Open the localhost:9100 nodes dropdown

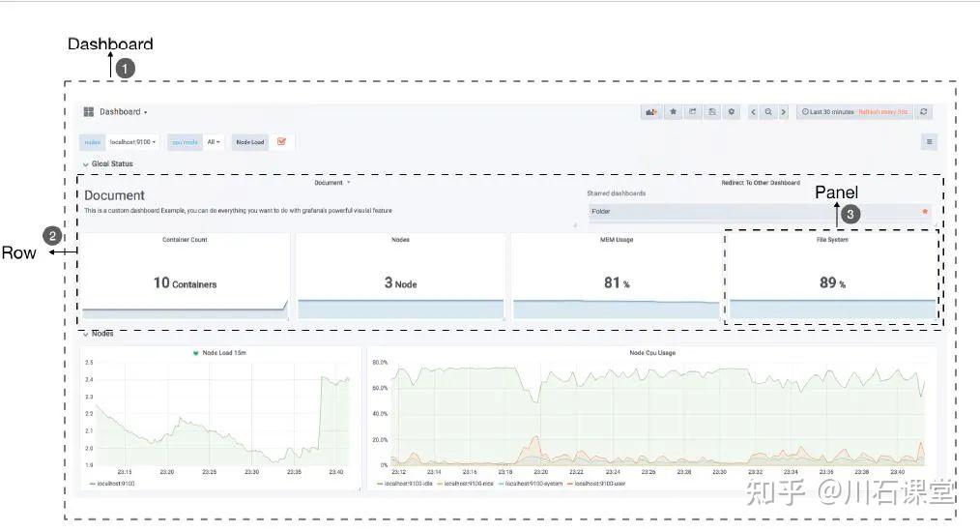(132, 142)
